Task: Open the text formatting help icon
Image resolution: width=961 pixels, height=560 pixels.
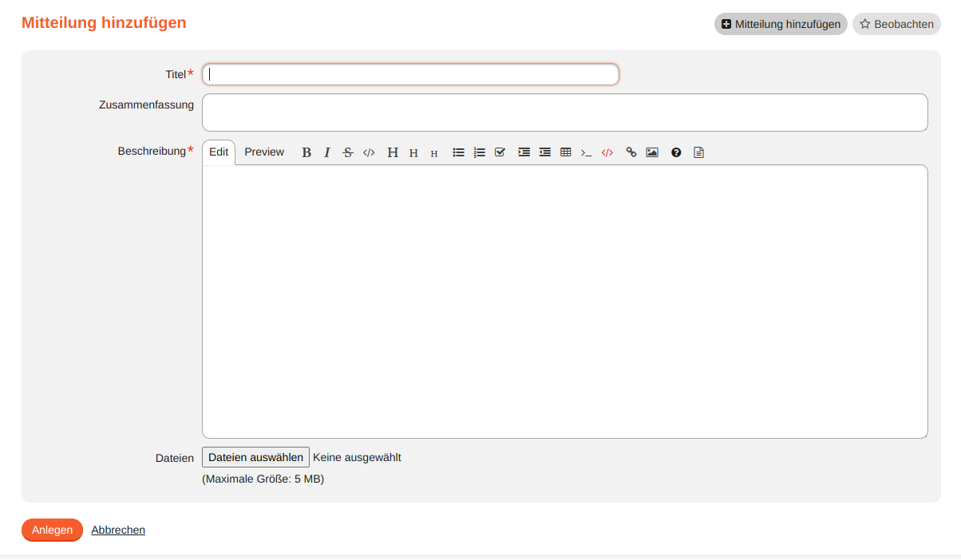Action: (x=676, y=152)
